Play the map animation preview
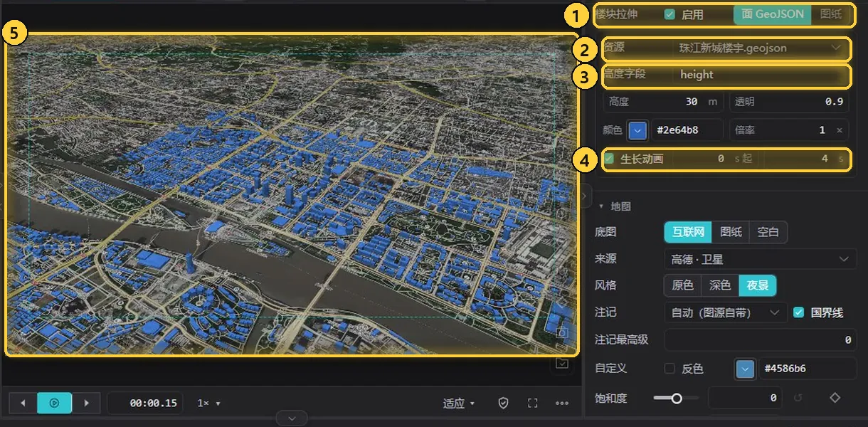 click(x=55, y=403)
